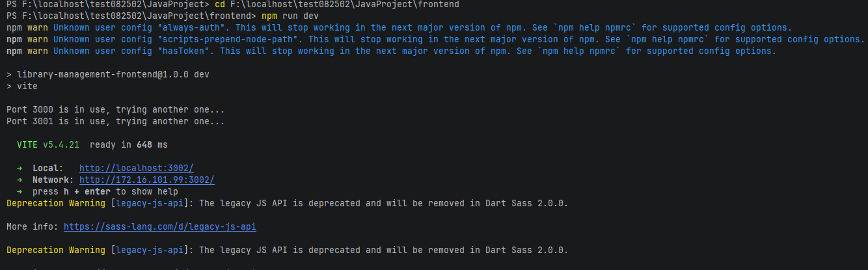Click the first yellow Deprecation Warning label
The height and width of the screenshot is (270, 868).
tap(56, 203)
